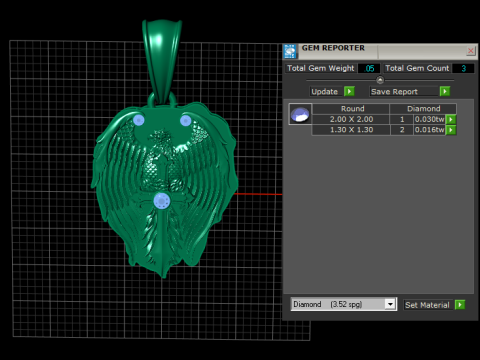
Task: Click the green arrow next to Set Material
Action: point(460,305)
